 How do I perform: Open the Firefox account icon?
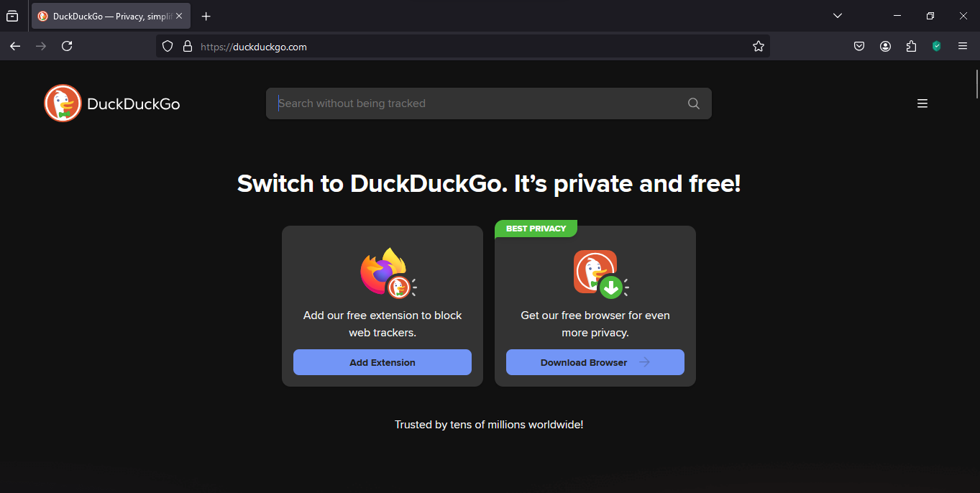[885, 46]
